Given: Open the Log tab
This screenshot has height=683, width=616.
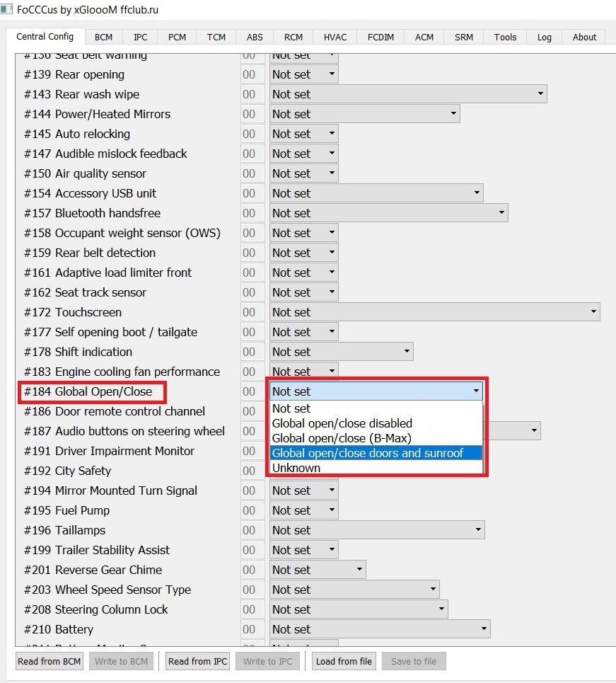Looking at the screenshot, I should pos(544,38).
